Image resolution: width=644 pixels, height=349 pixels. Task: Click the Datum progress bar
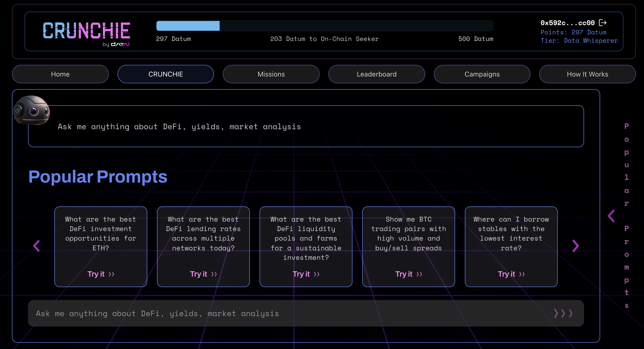324,26
